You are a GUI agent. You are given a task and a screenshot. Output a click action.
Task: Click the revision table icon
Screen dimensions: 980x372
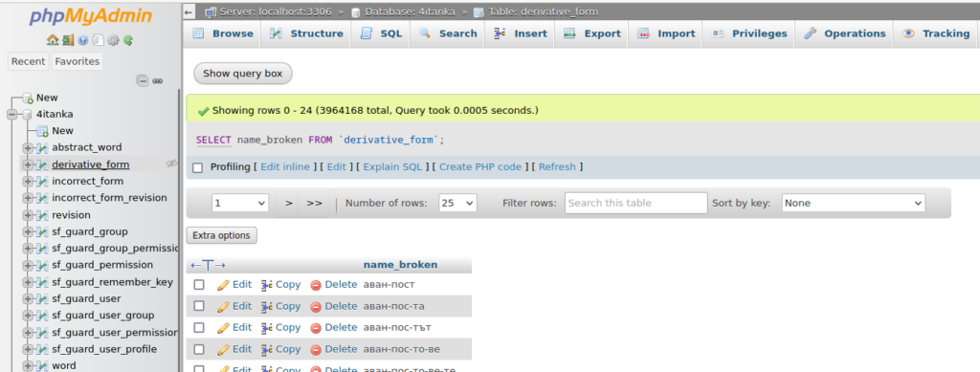[x=42, y=215]
